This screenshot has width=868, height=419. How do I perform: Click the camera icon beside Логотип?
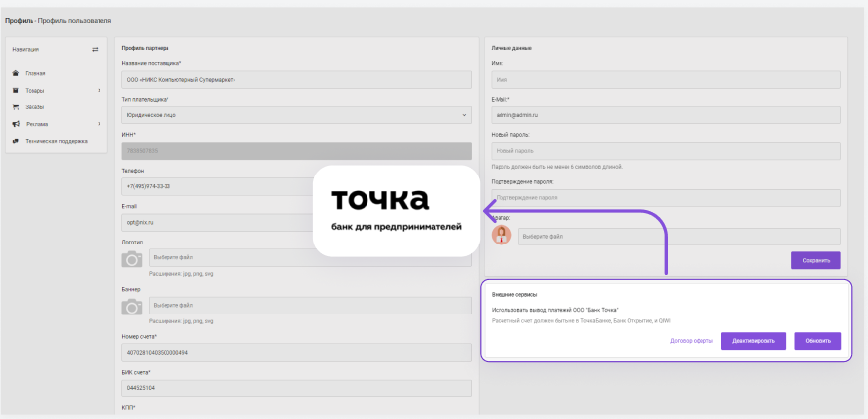pyautogui.click(x=131, y=259)
